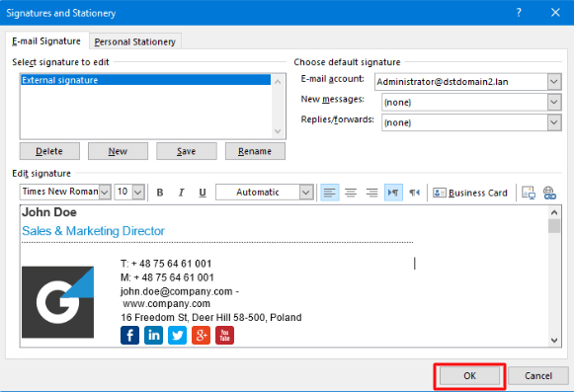The image size is (574, 392).
Task: Set right-to-left text direction
Action: tap(414, 193)
